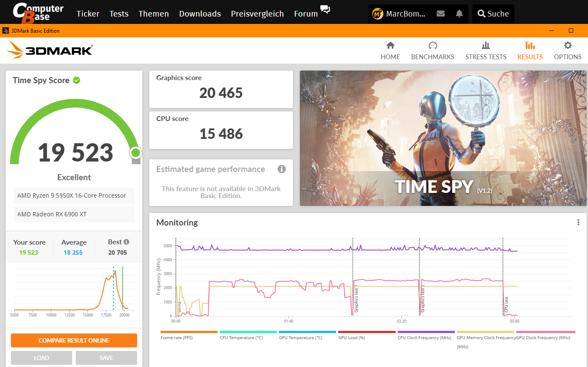
Task: Click the Demo timeline marker
Action: 179,307
